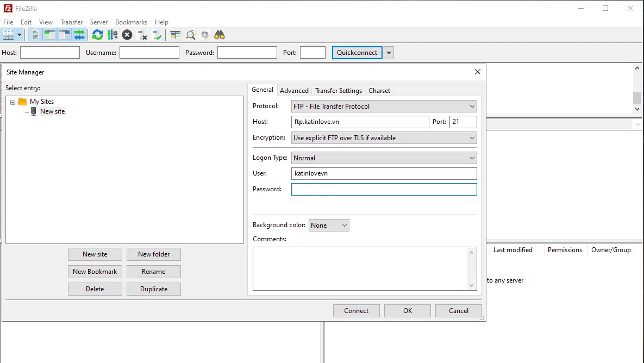Sort by Permissions column header

click(x=565, y=250)
